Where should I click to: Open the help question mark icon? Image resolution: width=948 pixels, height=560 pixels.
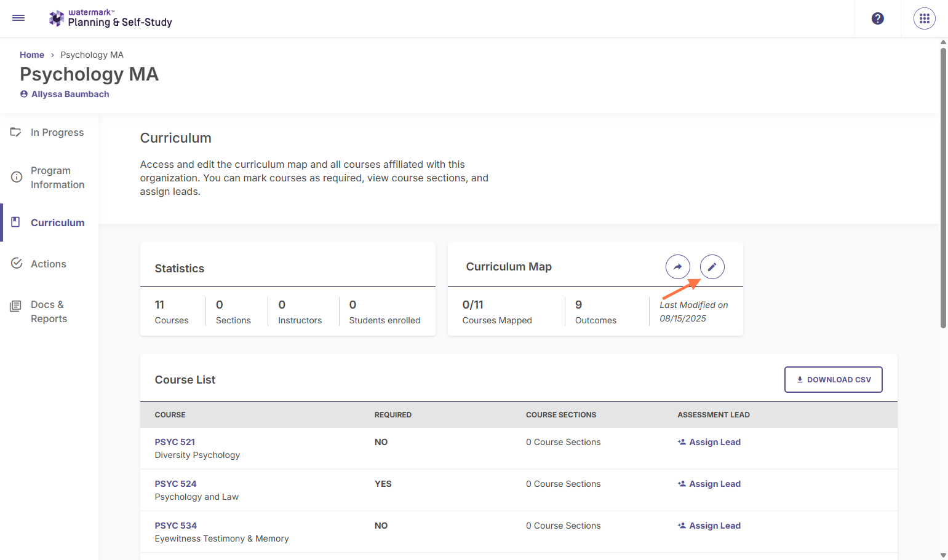pyautogui.click(x=878, y=18)
